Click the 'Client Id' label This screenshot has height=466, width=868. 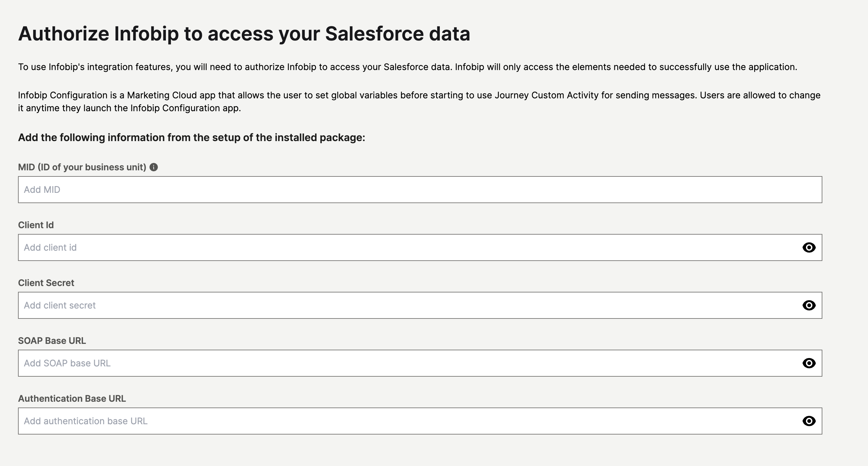[x=36, y=225]
